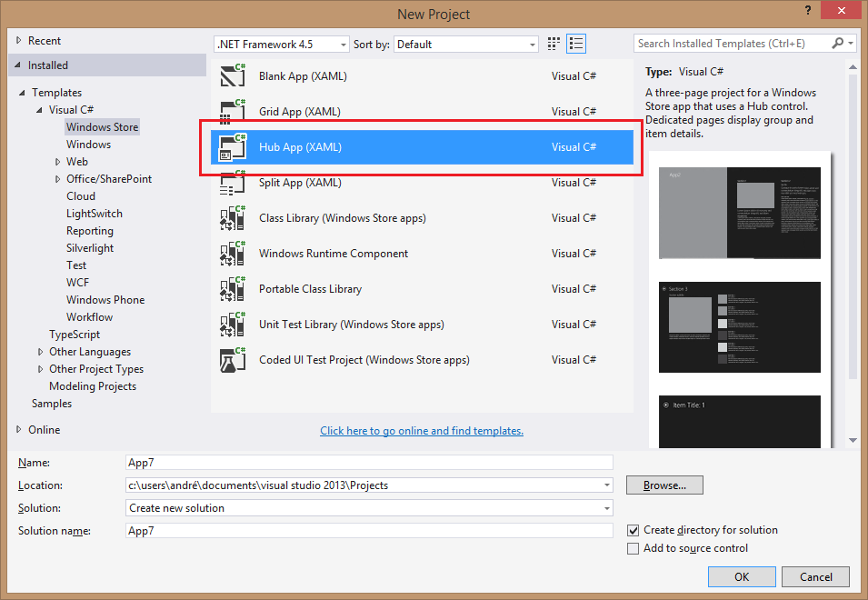Select the Modeling Projects tree item
Viewport: 868px width, 600px height.
point(93,386)
